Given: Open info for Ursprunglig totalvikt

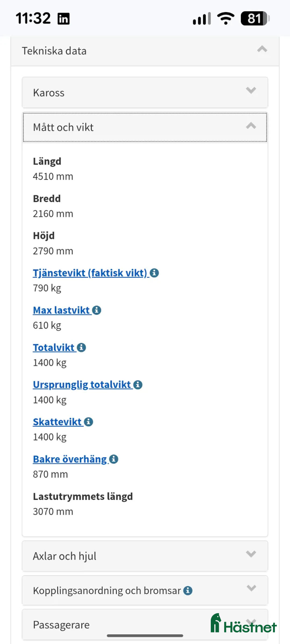Looking at the screenshot, I should pyautogui.click(x=138, y=384).
